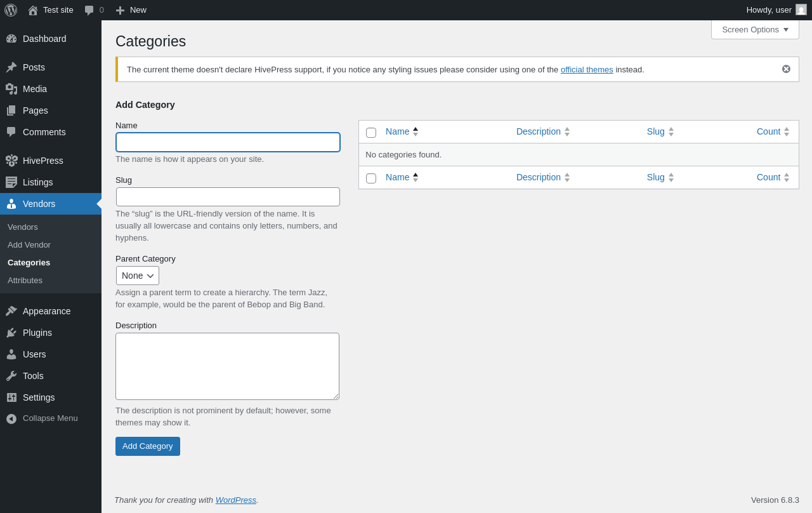Open the HivePress menu icon

tap(11, 161)
